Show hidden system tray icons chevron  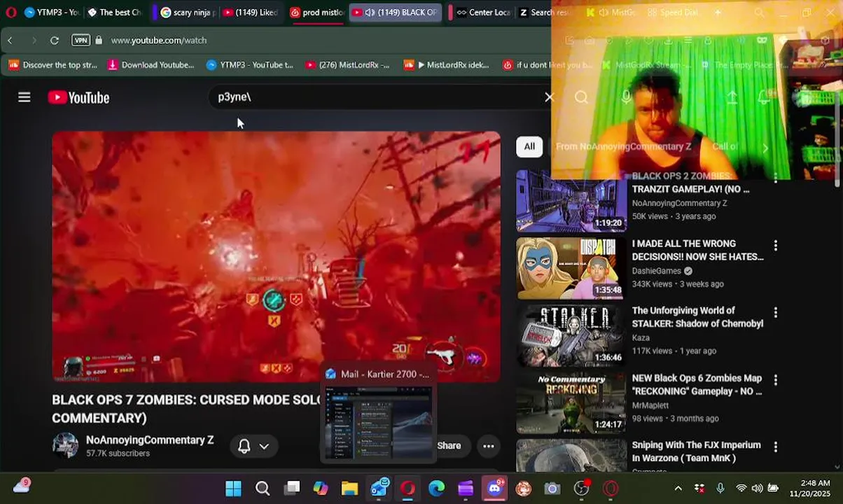(x=678, y=489)
